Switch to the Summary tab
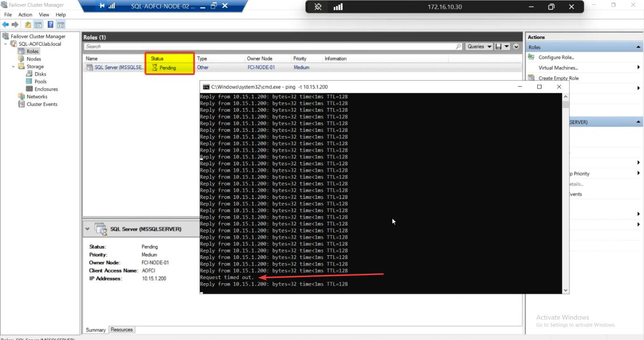This screenshot has height=340, width=644. pos(96,330)
